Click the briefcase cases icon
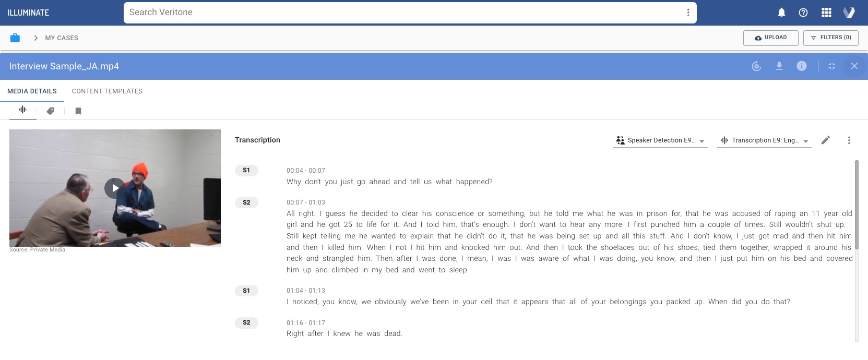This screenshot has width=868, height=360. coord(15,38)
